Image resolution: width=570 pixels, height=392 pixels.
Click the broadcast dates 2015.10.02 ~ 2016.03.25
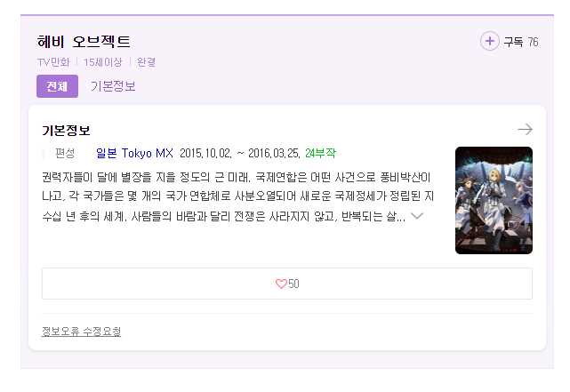click(240, 153)
